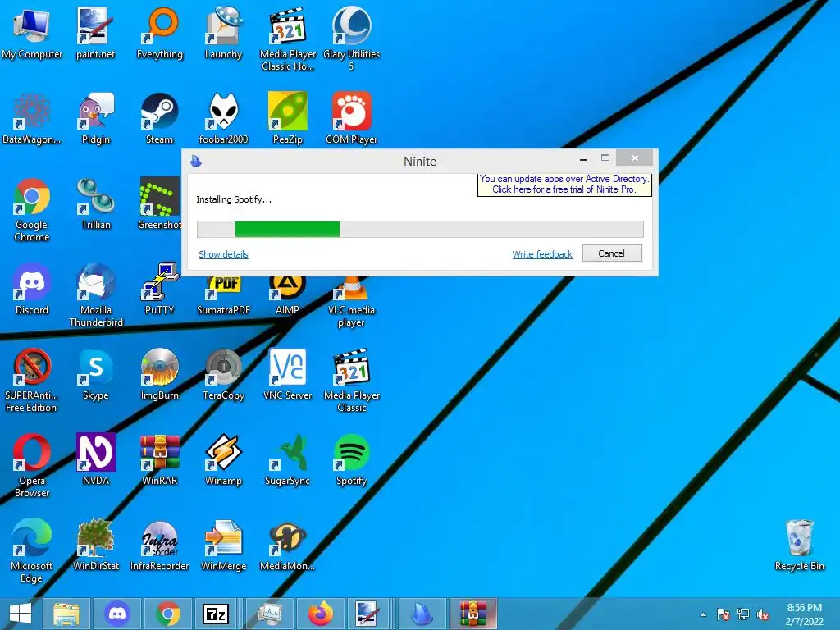Open the NVDA desktop shortcut

pos(95,460)
